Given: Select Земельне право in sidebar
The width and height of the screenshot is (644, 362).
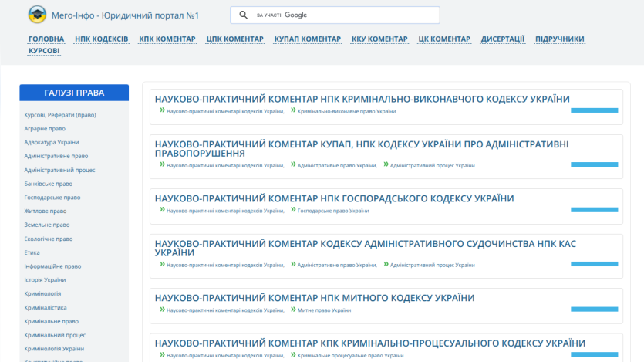Looking at the screenshot, I should click(x=47, y=225).
